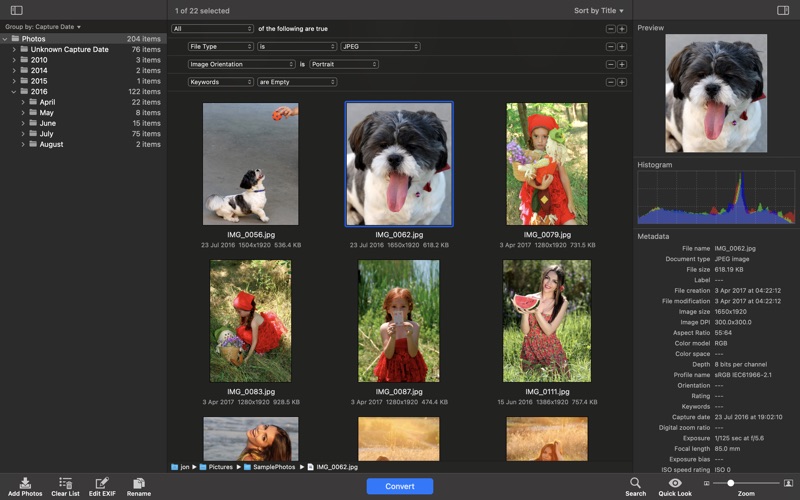Click the '1 of 22 selected' status text
This screenshot has width=800, height=500.
(202, 11)
